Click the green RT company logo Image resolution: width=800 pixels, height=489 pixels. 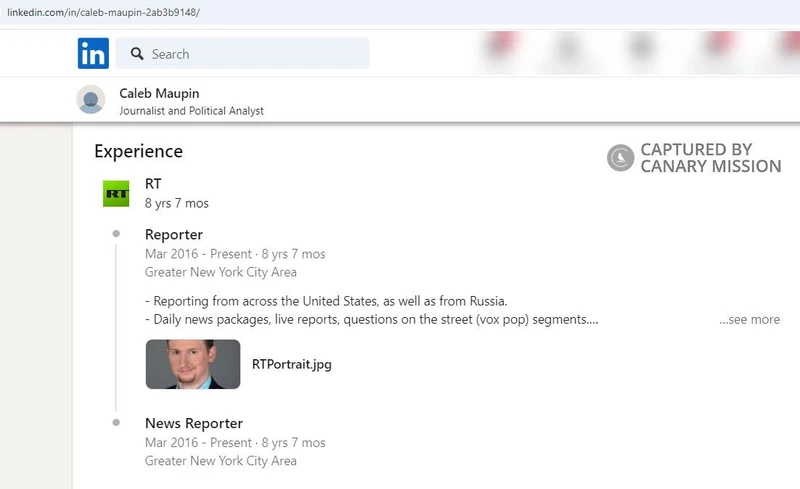(x=116, y=193)
